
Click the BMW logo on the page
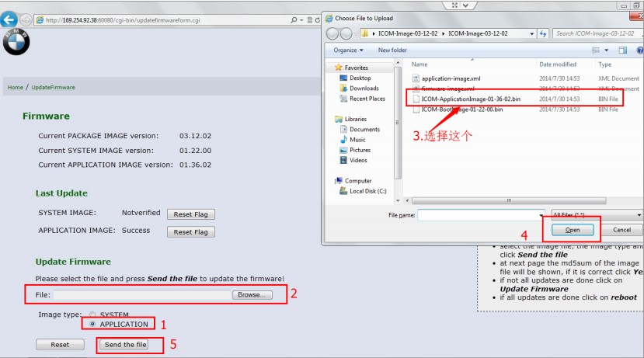coord(16,42)
